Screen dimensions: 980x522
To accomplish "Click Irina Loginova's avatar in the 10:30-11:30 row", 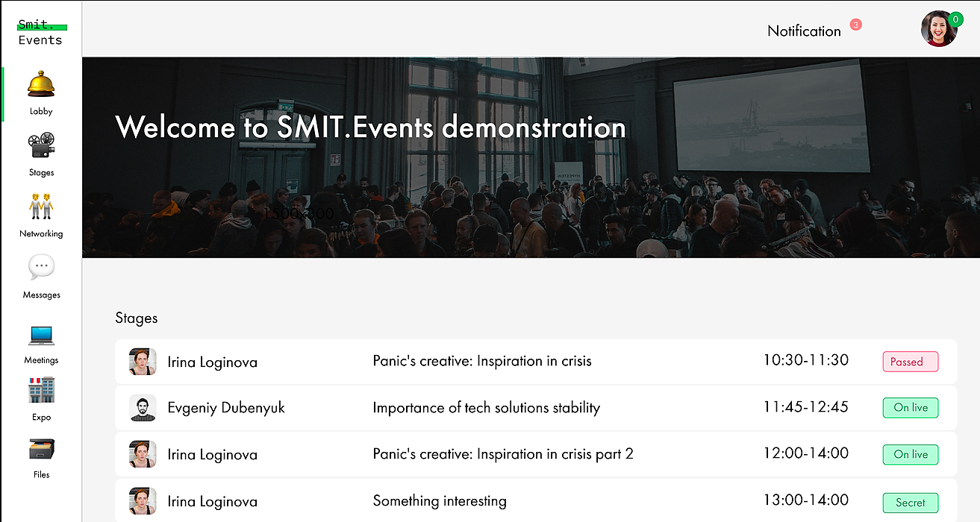I will click(x=143, y=362).
